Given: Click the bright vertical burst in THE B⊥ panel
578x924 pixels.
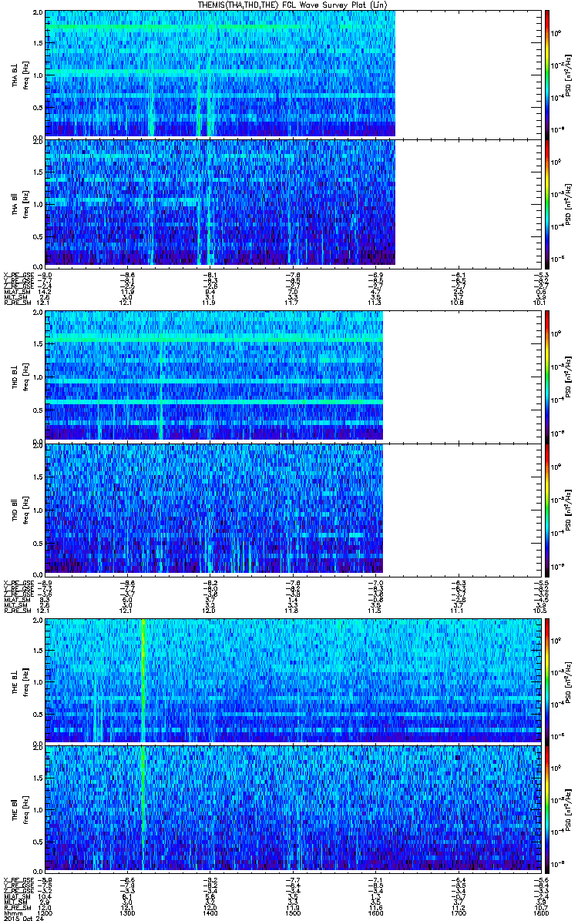Looking at the screenshot, I should click(x=143, y=680).
